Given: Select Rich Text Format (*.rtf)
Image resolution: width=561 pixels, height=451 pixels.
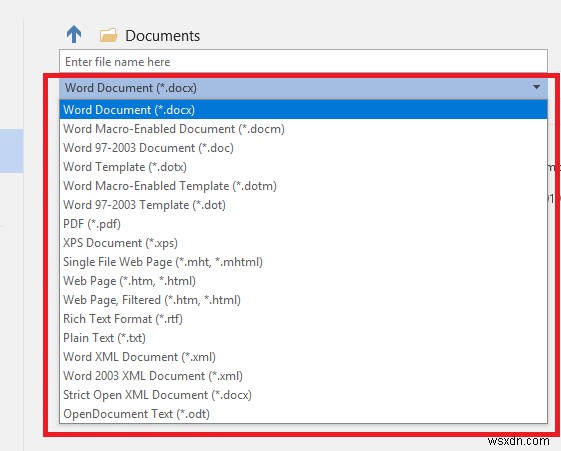Looking at the screenshot, I should click(303, 318).
